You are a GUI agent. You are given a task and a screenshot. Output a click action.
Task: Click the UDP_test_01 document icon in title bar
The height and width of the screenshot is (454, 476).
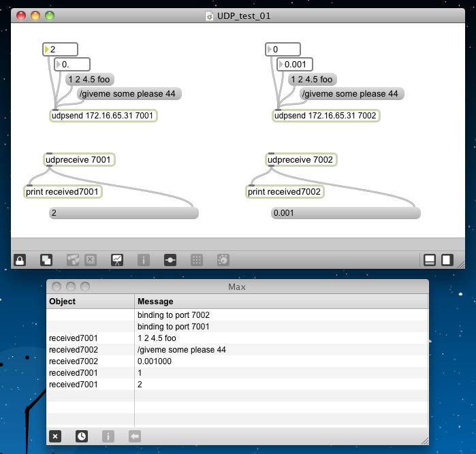click(x=209, y=16)
